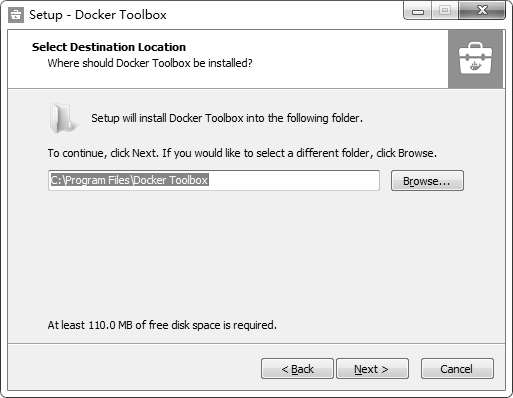Click the Docker Toolbox setup icon in title bar
The width and height of the screenshot is (513, 398).
[16, 15]
